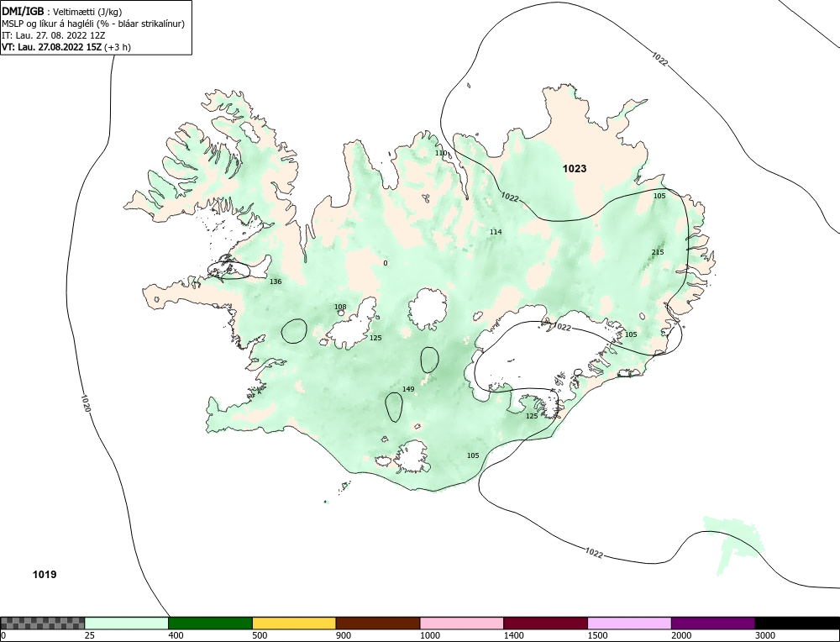Pick the dark green 400–500 legend swatch
This screenshot has width=840, height=642.
210,623
